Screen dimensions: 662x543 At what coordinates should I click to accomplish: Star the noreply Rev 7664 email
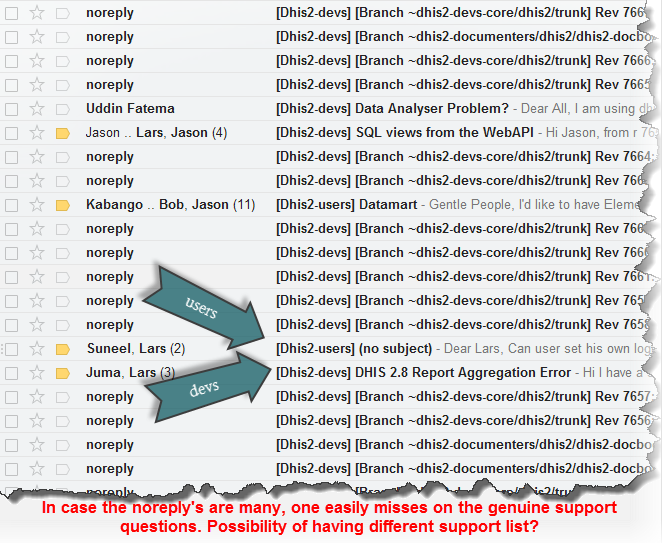37,157
